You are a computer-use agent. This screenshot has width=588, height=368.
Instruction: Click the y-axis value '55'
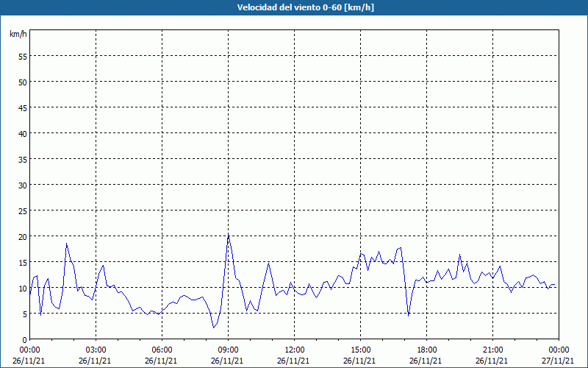click(x=23, y=57)
